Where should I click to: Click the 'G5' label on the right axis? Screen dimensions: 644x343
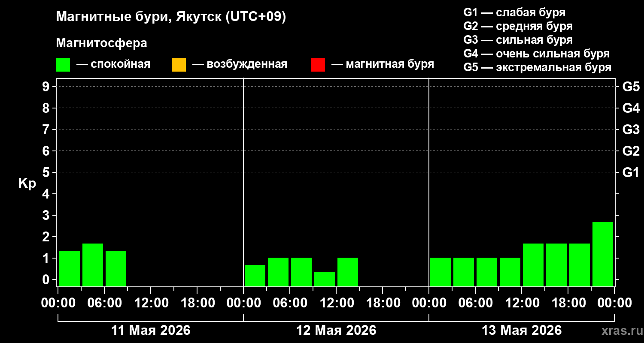coord(631,87)
